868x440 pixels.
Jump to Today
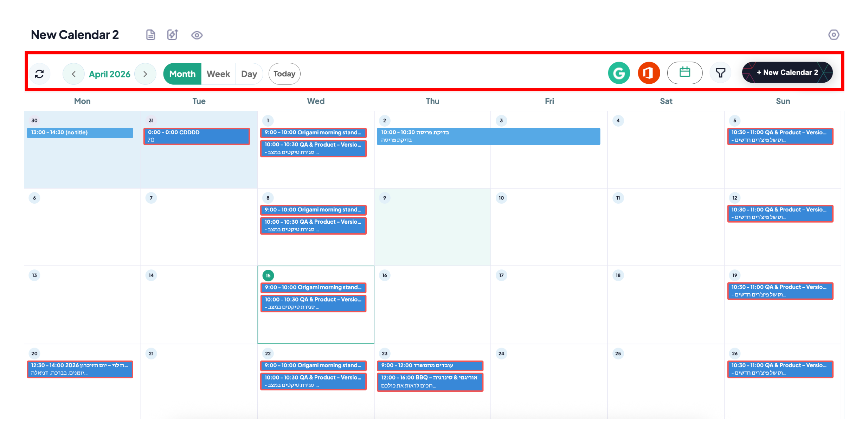tap(284, 74)
